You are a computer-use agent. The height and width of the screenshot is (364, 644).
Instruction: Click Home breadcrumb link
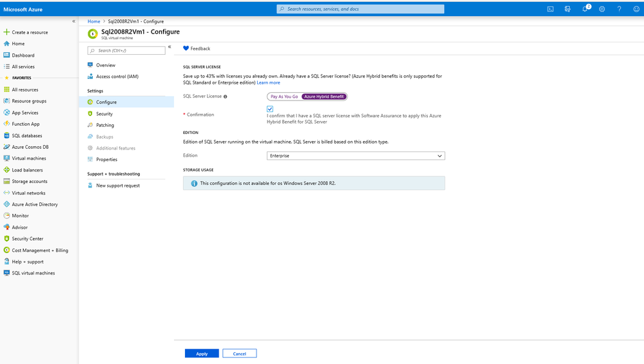tap(93, 21)
